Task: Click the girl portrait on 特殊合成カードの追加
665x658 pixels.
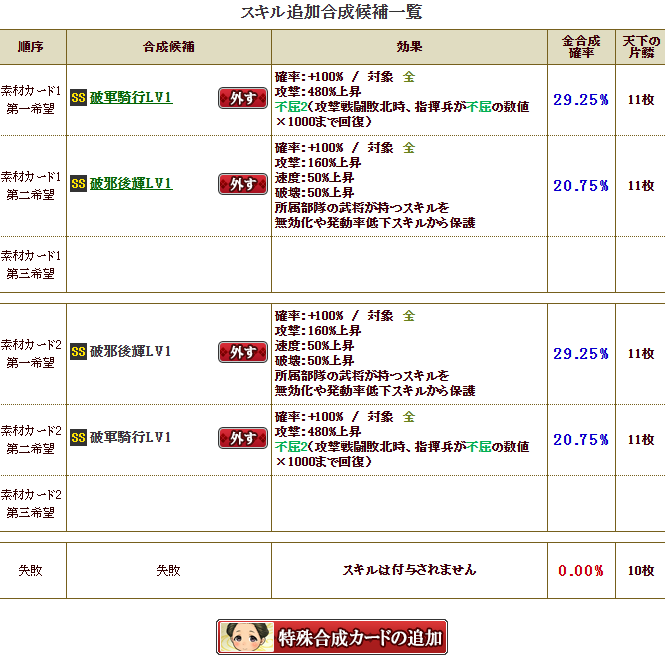Action: (246, 637)
